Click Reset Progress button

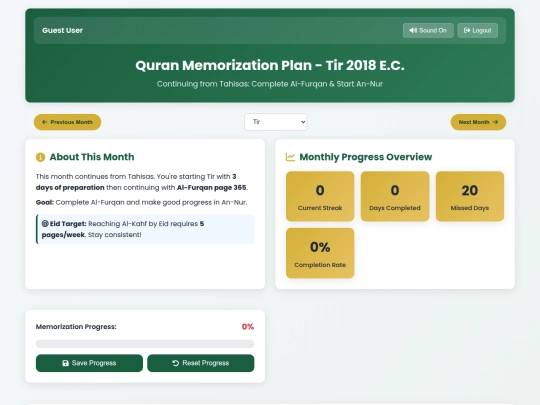coord(200,363)
